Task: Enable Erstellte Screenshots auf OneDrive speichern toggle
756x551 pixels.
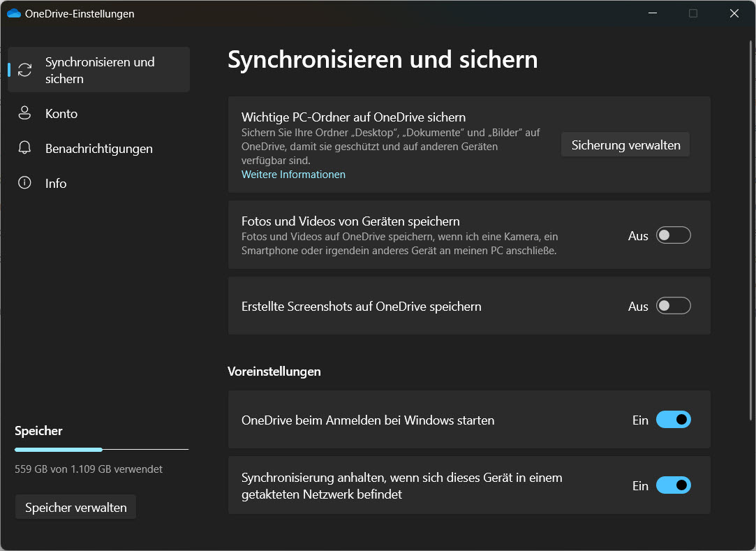Action: 673,306
